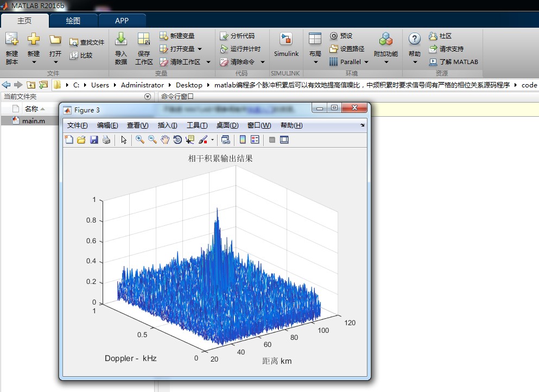539x392 pixels.
Task: Expand the Help (帮助) dropdown arrow
Action: [x=415, y=62]
